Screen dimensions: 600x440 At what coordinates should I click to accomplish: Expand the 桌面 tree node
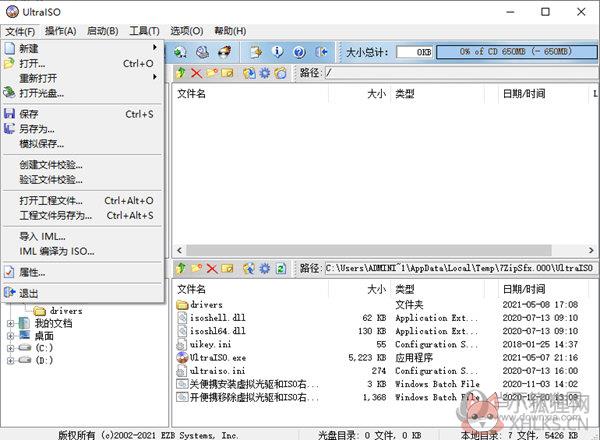tap(10, 336)
